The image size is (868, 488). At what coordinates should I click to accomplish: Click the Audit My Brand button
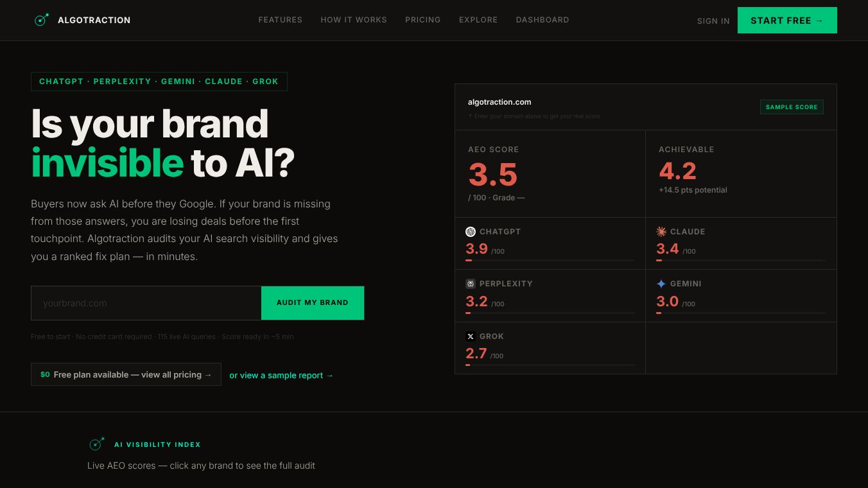tap(313, 303)
